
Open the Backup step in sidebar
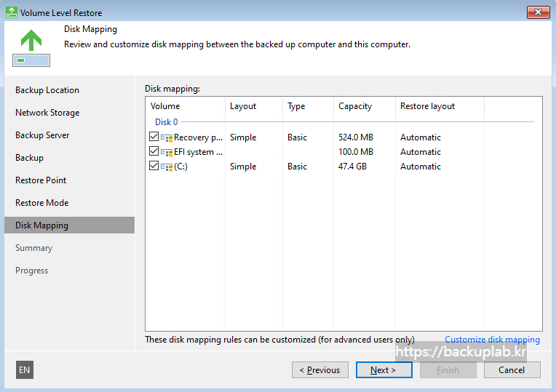(x=29, y=158)
